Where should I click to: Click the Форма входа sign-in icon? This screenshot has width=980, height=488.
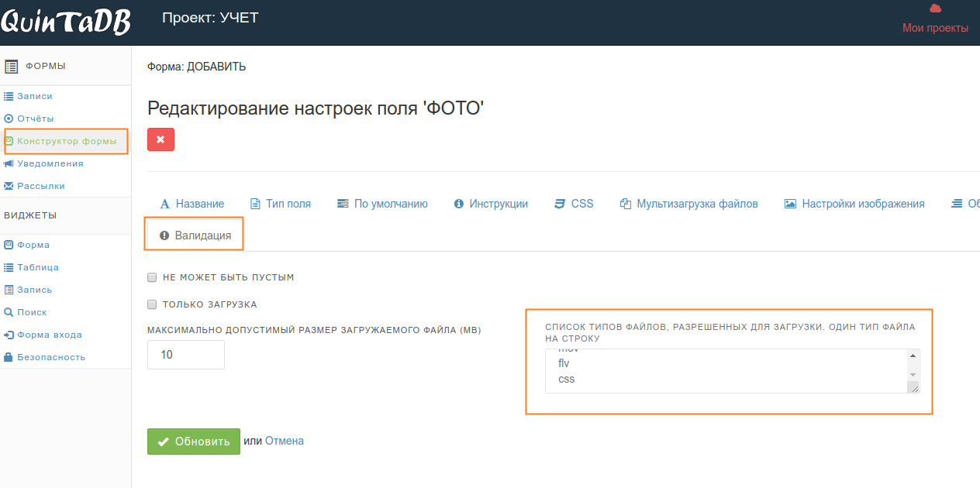[9, 335]
